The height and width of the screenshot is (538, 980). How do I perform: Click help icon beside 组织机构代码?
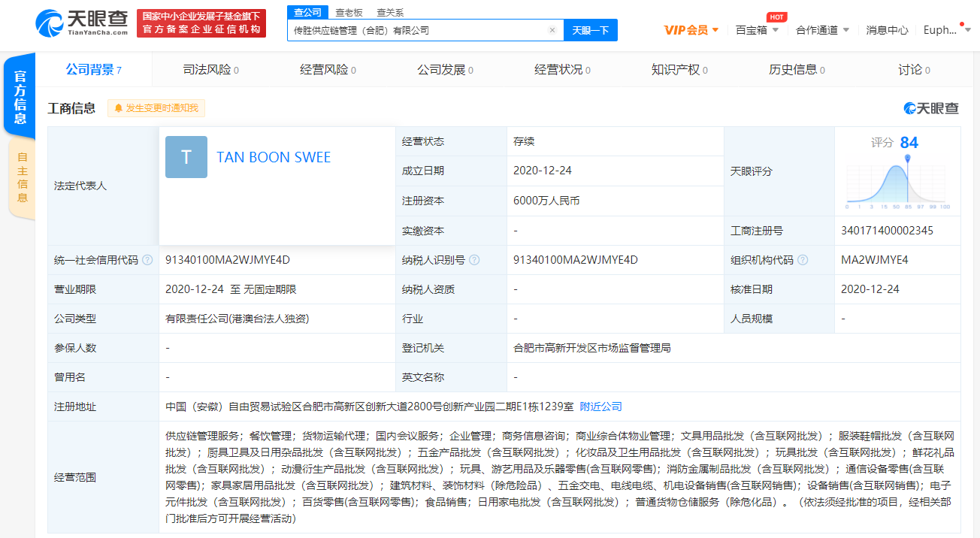coord(803,260)
